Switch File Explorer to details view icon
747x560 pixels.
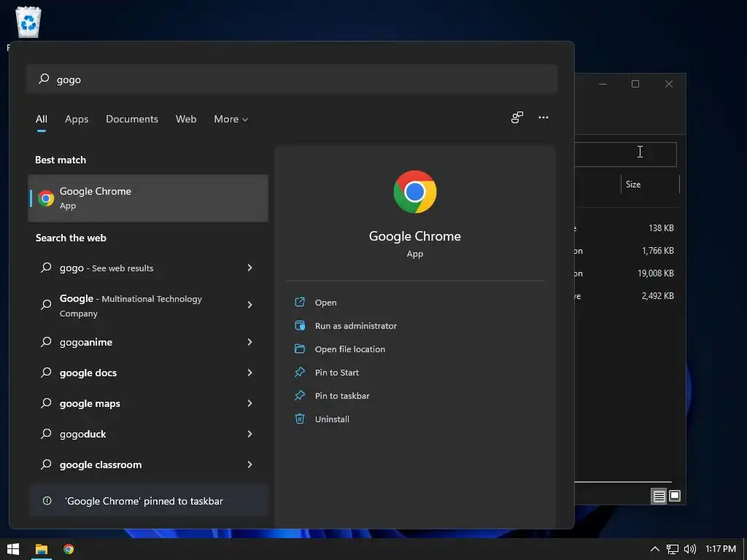[x=659, y=496]
